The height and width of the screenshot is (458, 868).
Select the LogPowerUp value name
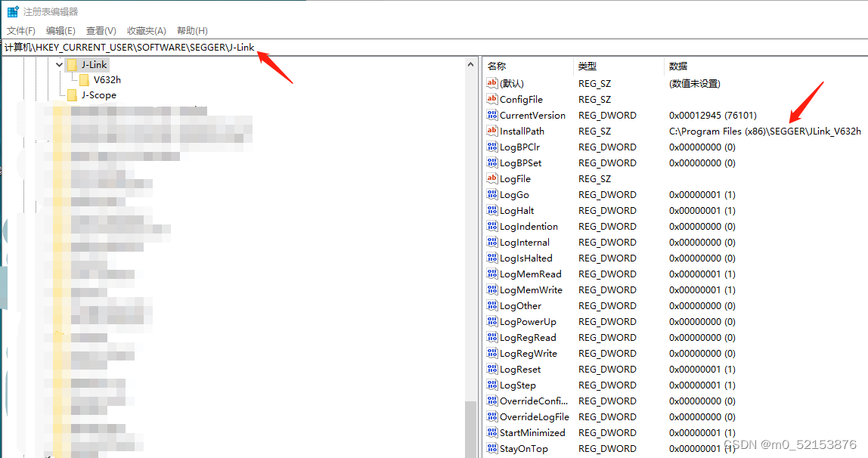528,322
